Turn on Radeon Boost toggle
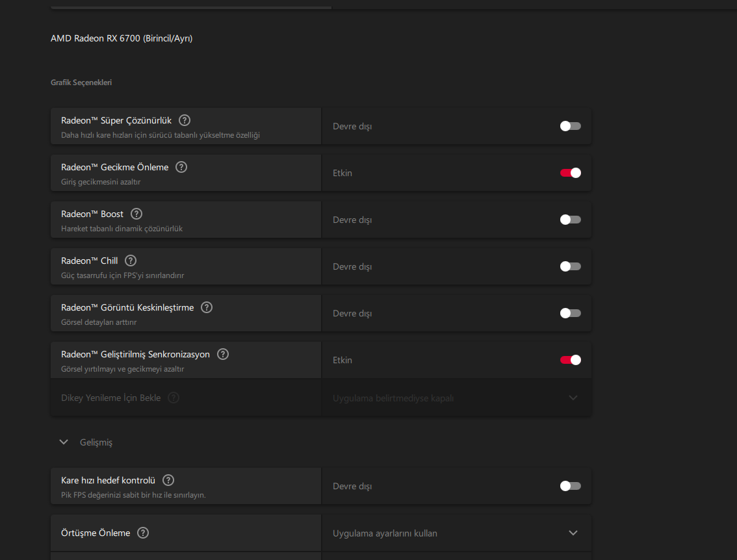Viewport: 737px width, 560px height. pos(570,220)
